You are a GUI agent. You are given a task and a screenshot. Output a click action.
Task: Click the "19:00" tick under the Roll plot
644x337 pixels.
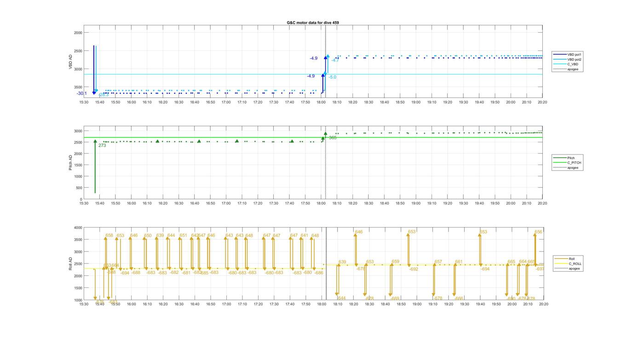416,303
